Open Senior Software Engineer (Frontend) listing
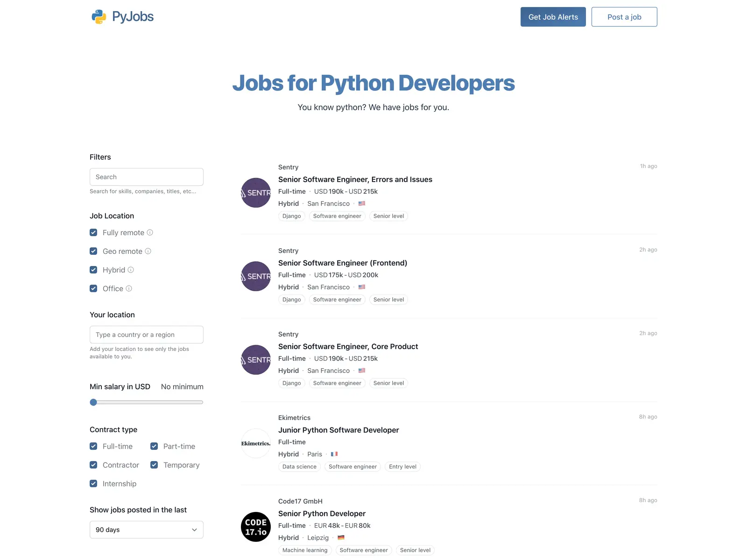 coord(343,263)
